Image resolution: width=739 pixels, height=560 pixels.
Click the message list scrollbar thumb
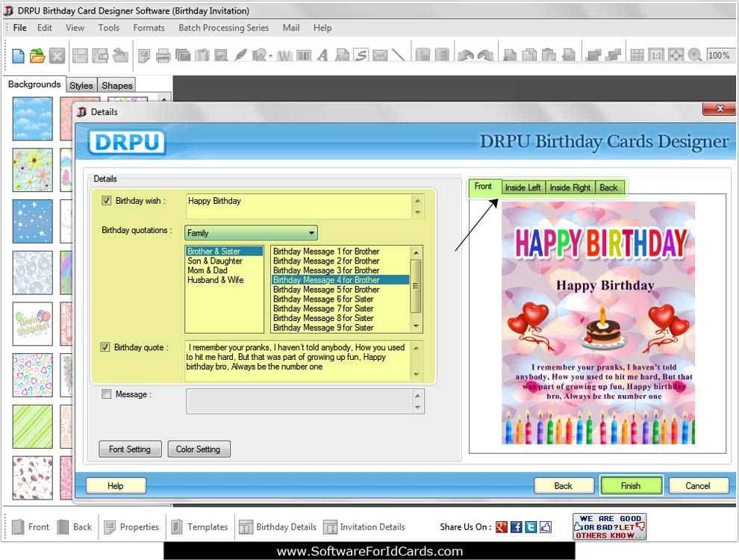tap(416, 286)
